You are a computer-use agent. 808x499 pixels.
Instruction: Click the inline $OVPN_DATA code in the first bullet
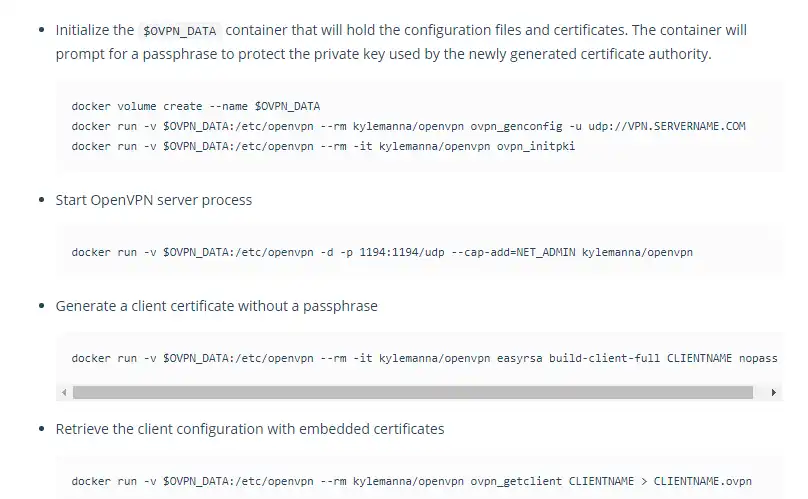point(180,31)
